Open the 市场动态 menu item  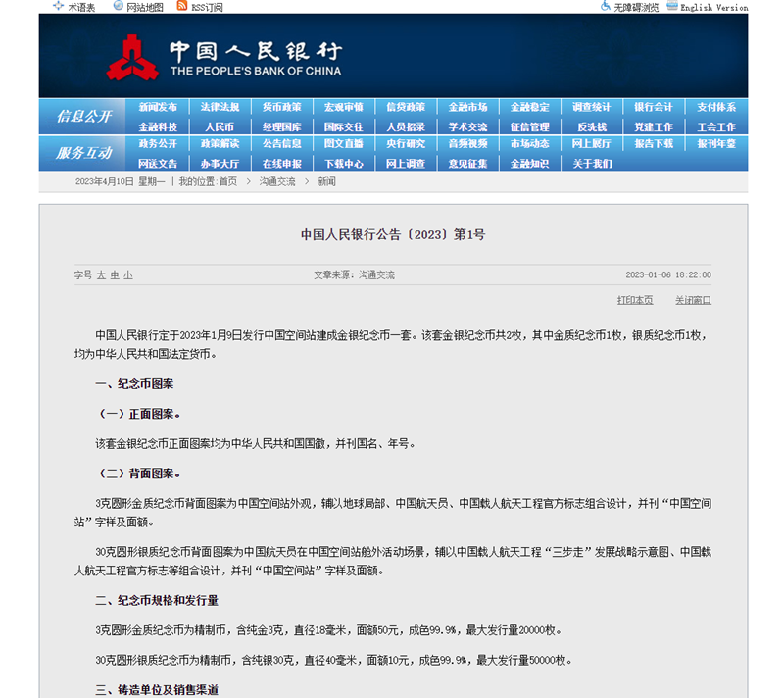pyautogui.click(x=529, y=143)
